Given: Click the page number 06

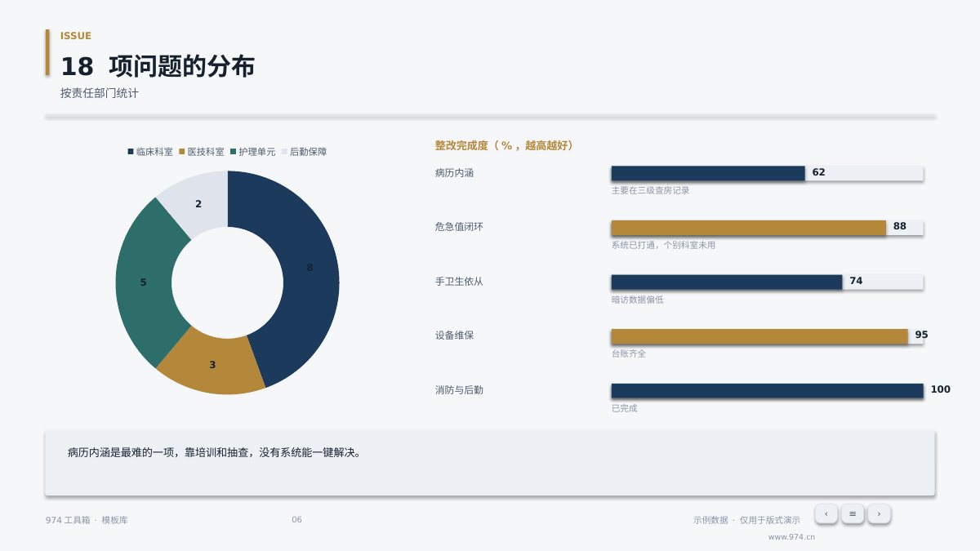Looking at the screenshot, I should point(296,520).
